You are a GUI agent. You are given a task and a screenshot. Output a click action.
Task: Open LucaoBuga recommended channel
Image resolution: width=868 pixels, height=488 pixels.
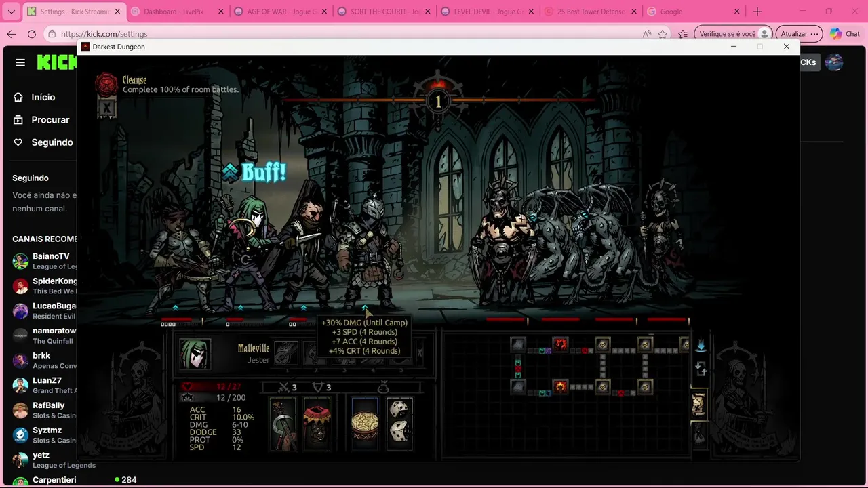click(45, 310)
